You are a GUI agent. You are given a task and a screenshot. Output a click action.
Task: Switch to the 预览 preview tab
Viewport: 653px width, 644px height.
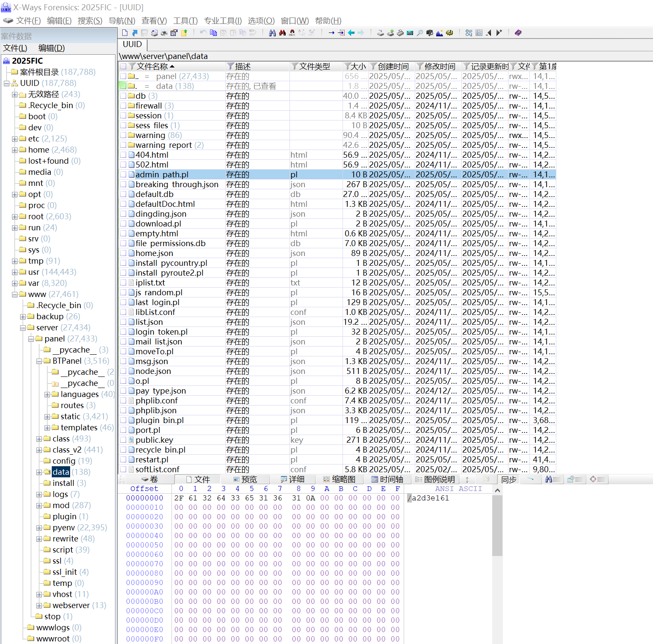tap(245, 479)
